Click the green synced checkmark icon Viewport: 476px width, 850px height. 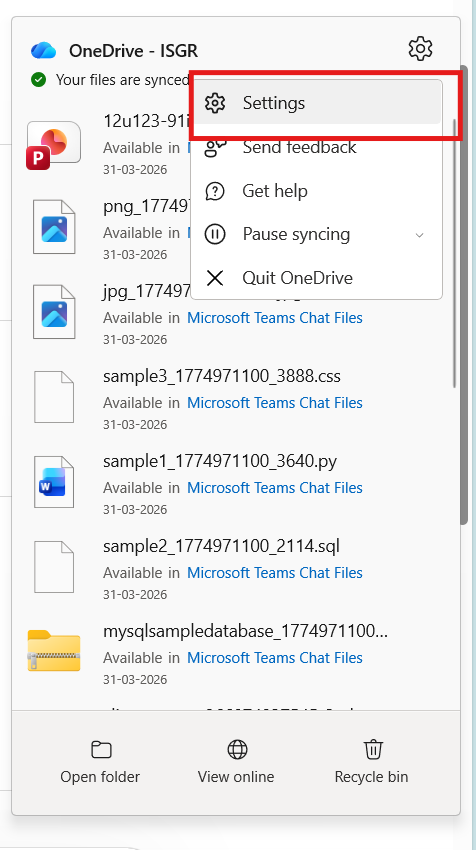click(x=38, y=80)
